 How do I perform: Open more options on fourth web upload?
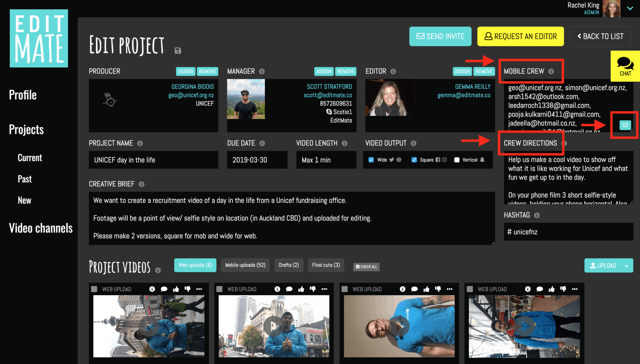pos(575,289)
